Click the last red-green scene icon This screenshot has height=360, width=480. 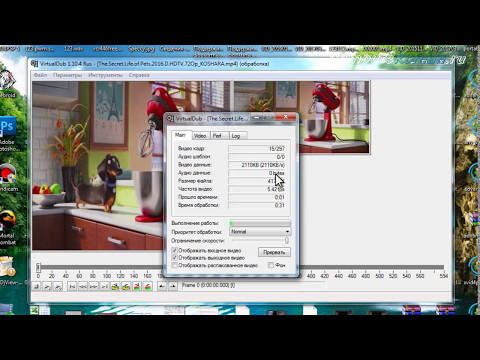coord(148,286)
